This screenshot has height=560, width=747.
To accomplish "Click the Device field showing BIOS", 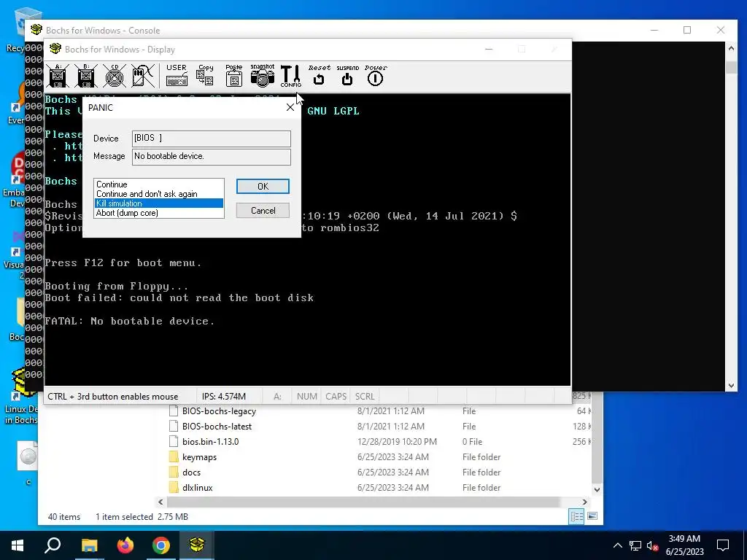I will pos(211,139).
